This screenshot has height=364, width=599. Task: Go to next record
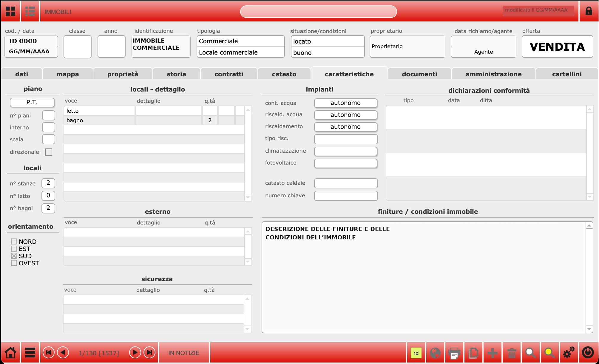(x=135, y=353)
